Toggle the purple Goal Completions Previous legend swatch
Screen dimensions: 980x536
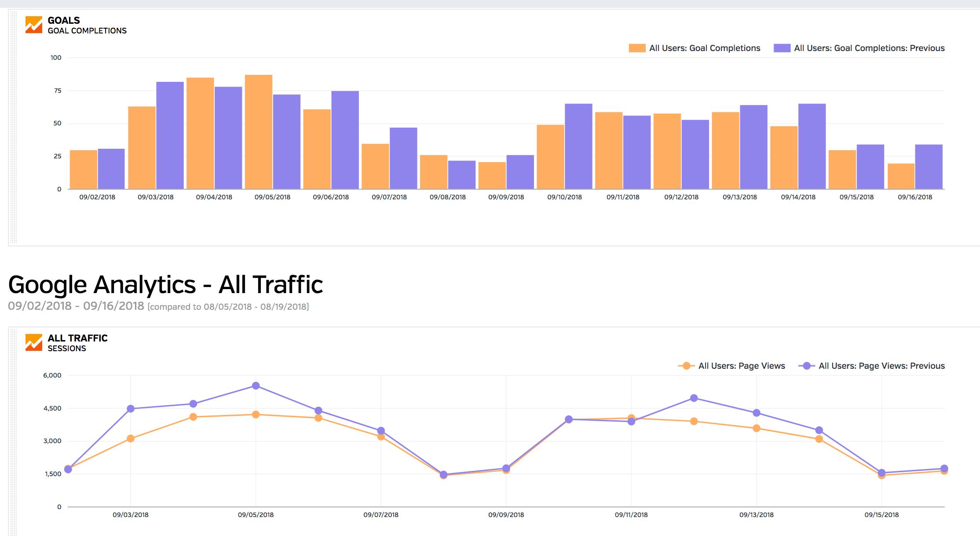point(782,48)
